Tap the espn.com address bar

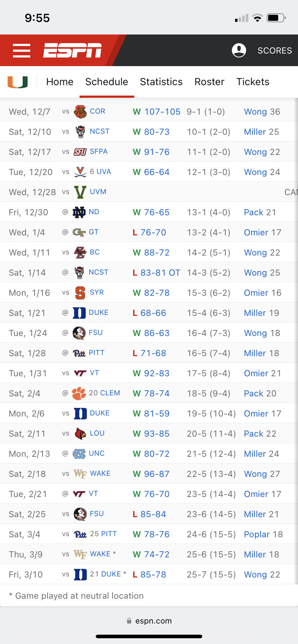[149, 621]
